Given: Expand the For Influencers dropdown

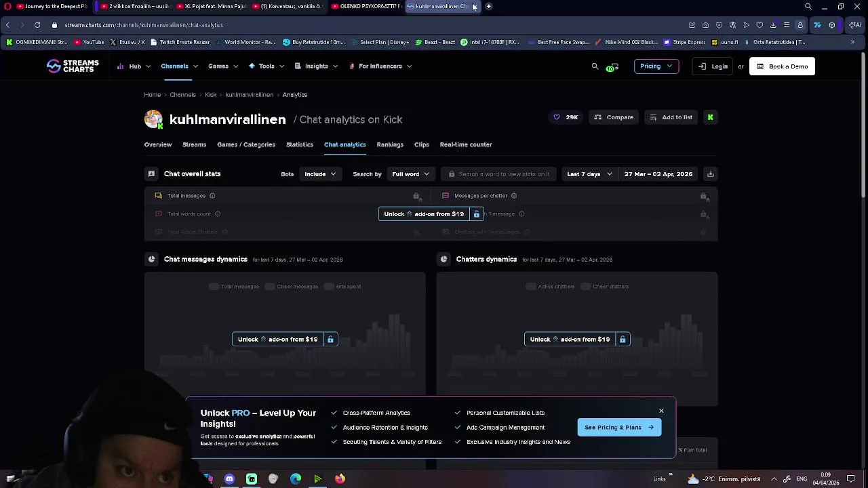Looking at the screenshot, I should (380, 66).
